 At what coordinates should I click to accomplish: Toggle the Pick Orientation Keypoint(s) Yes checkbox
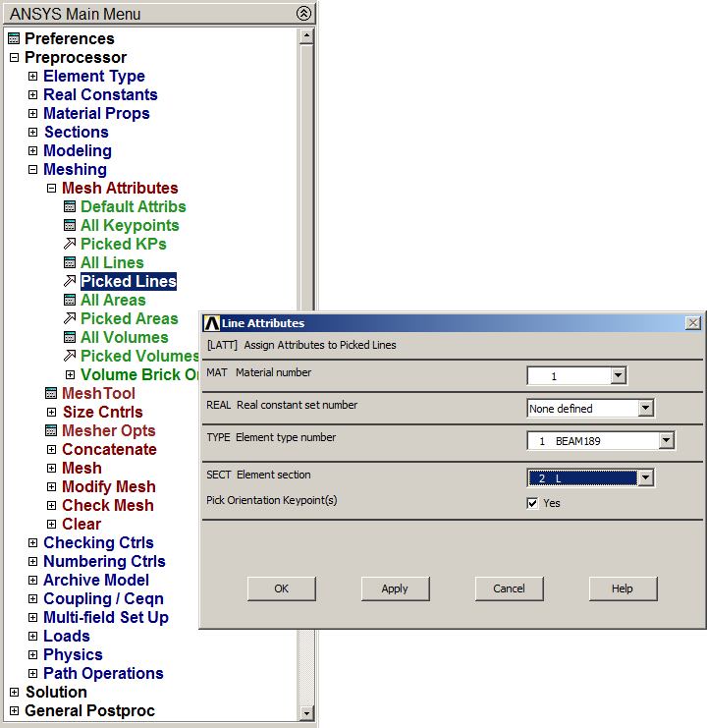point(533,503)
